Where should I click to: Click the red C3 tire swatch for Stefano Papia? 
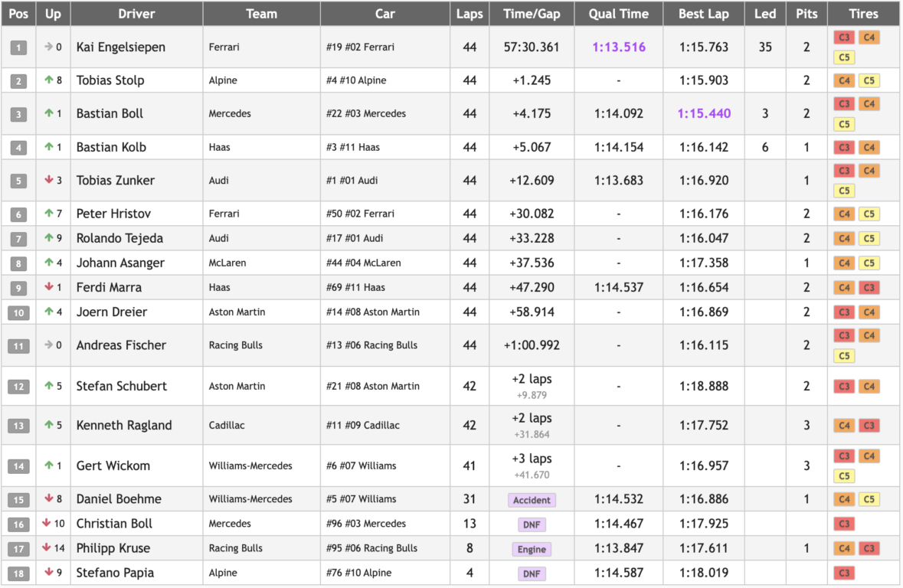[x=844, y=573]
